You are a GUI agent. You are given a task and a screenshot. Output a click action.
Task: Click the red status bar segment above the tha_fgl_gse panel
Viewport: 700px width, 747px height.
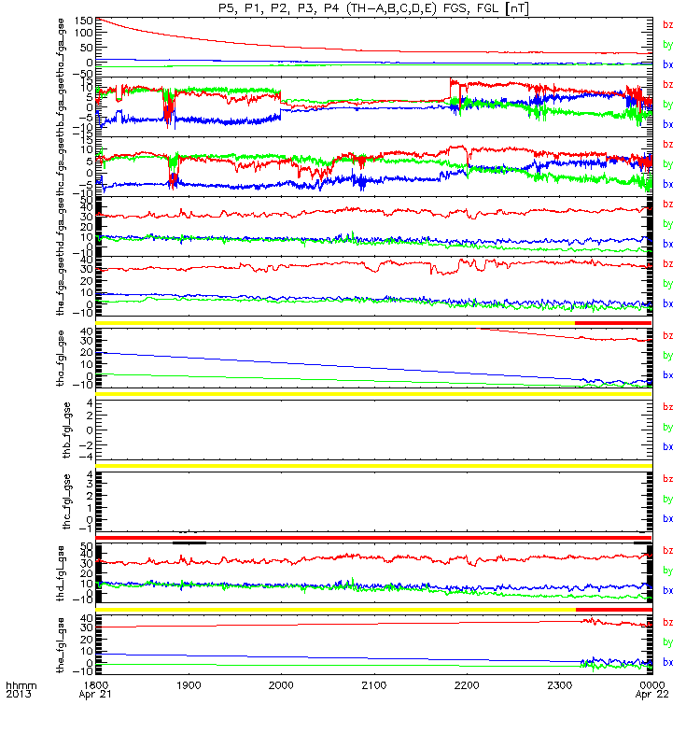[x=613, y=323]
